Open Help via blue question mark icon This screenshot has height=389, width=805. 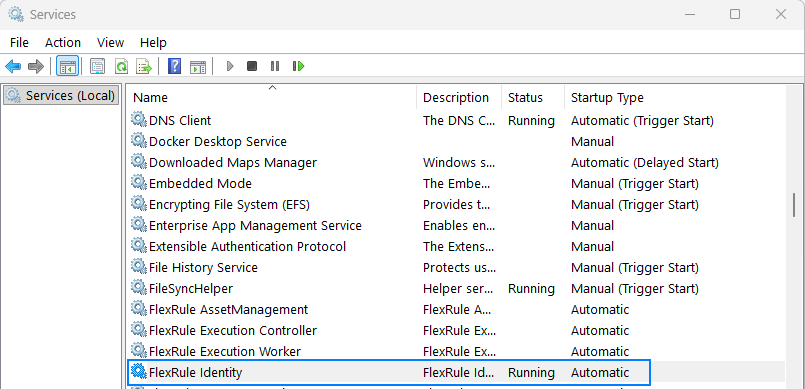[x=175, y=66]
